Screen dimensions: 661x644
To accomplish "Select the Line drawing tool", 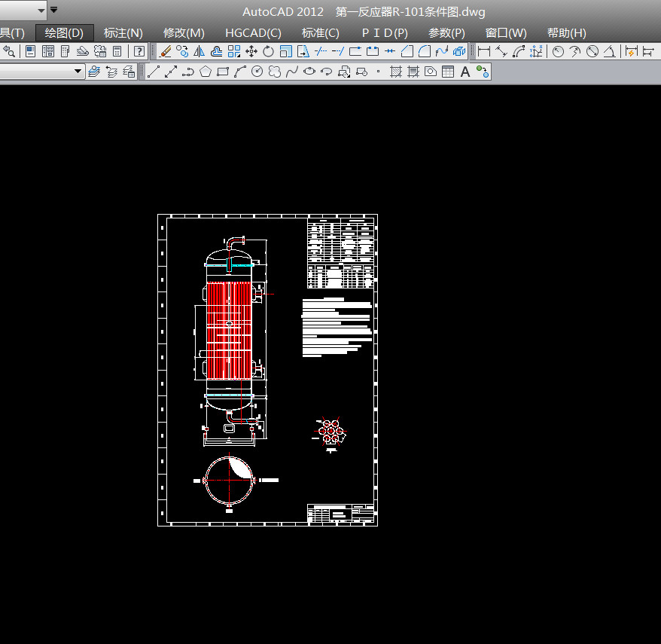I will [154, 72].
